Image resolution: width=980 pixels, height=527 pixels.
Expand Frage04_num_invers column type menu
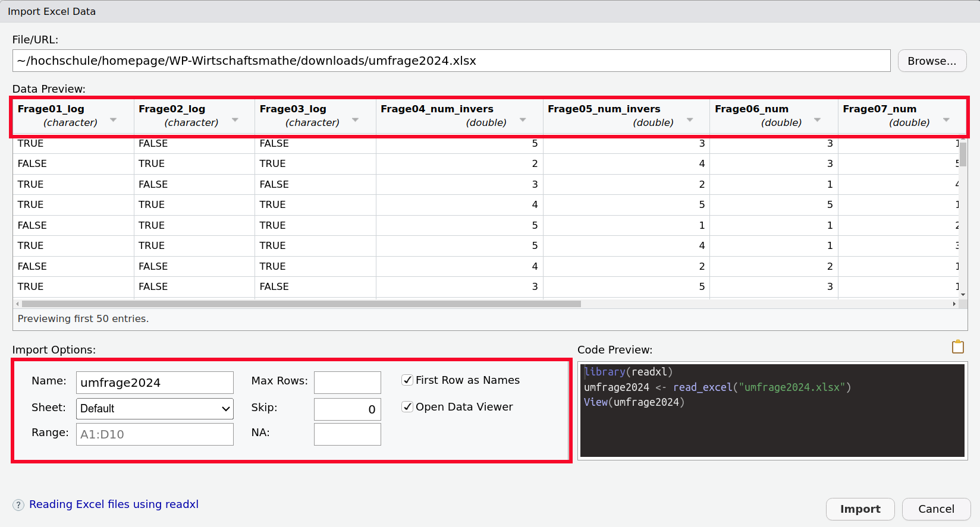coord(523,121)
